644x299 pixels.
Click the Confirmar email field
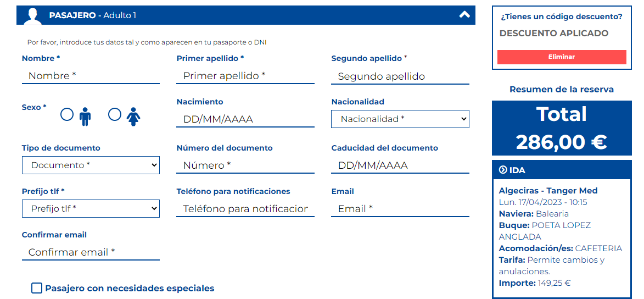91,252
